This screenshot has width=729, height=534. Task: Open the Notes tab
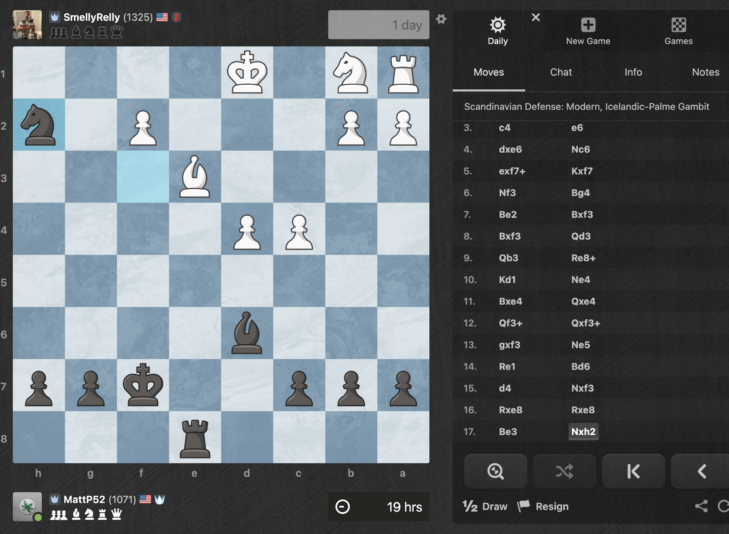coord(705,72)
